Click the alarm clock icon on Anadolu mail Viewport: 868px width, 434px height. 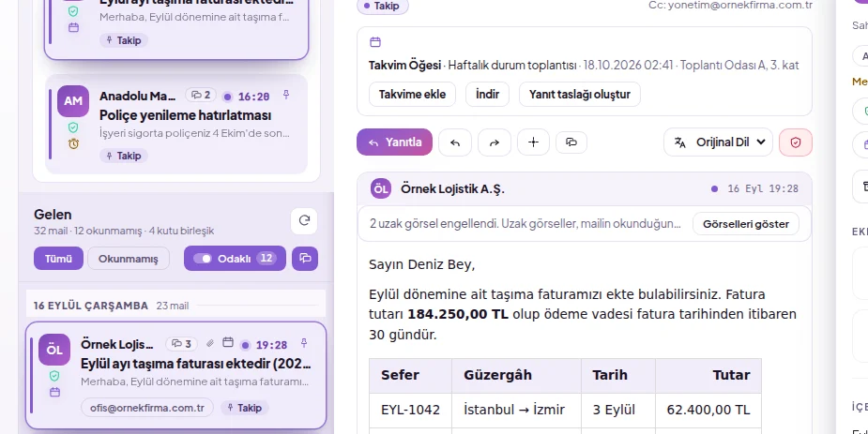tap(73, 143)
